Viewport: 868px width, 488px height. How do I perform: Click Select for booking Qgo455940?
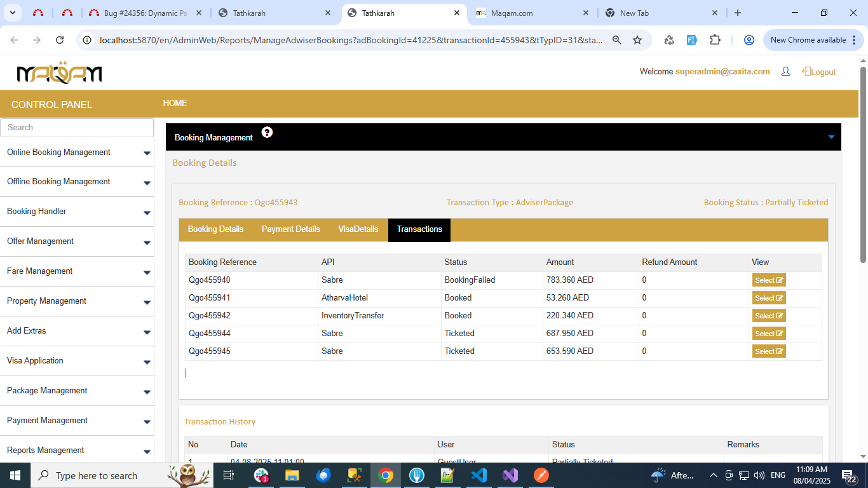coord(768,280)
